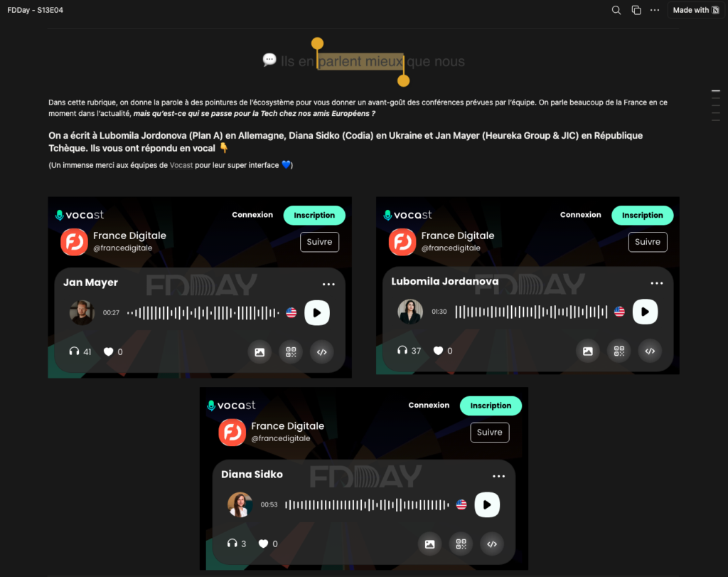
Task: Play Jan Mayer's audio message
Action: tap(317, 312)
